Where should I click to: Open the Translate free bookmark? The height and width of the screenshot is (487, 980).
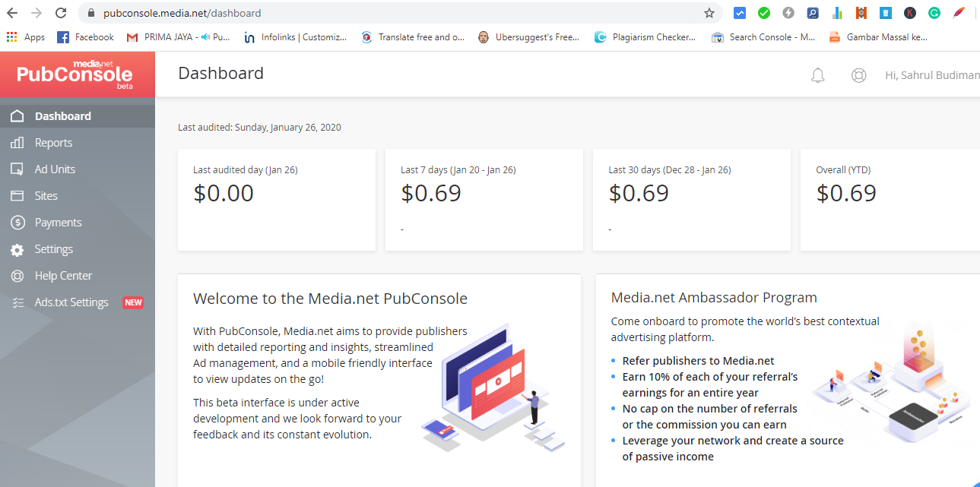click(x=413, y=36)
